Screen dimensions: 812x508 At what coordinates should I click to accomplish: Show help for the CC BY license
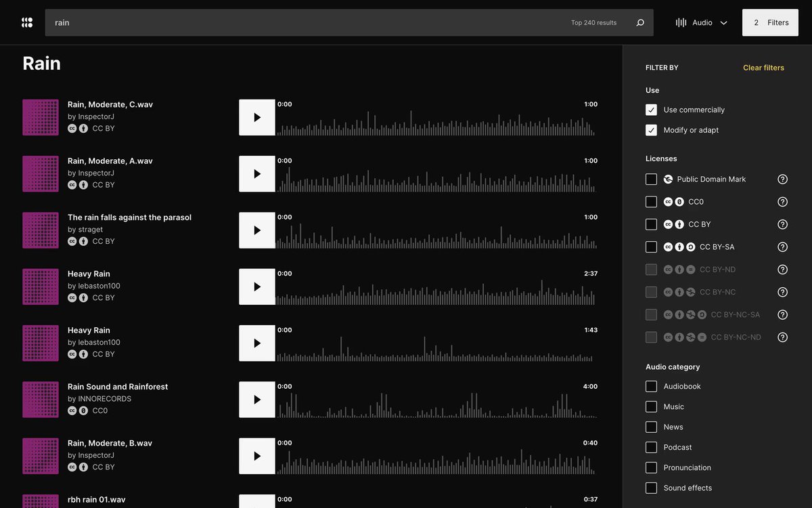782,224
